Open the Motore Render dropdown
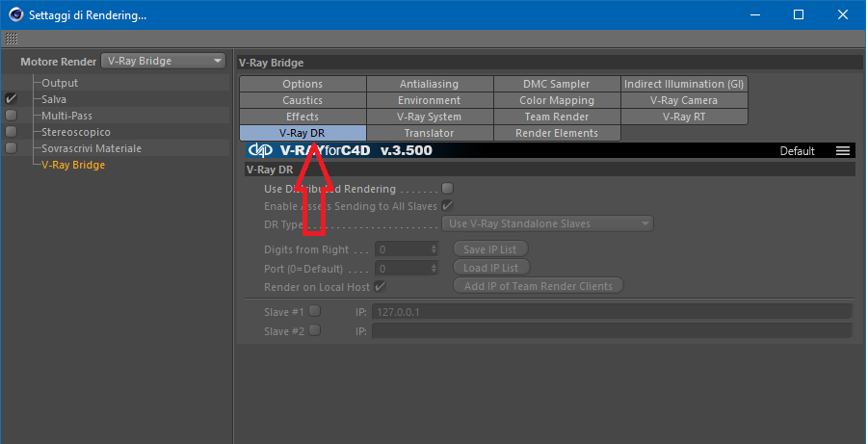Viewport: 868px width, 444px height. (164, 62)
